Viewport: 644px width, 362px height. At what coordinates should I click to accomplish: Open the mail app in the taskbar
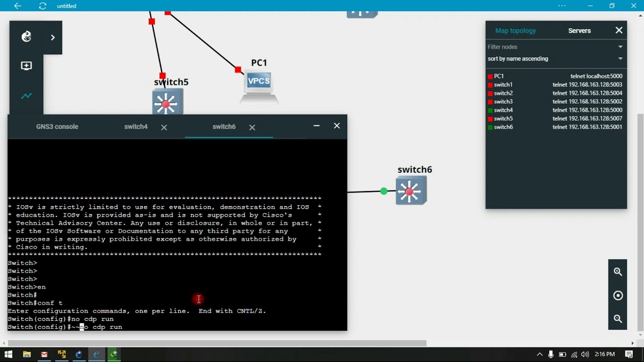coord(44,354)
